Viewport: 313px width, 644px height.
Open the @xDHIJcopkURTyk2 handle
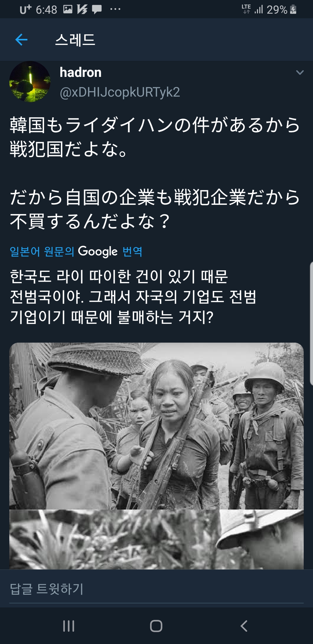click(120, 92)
